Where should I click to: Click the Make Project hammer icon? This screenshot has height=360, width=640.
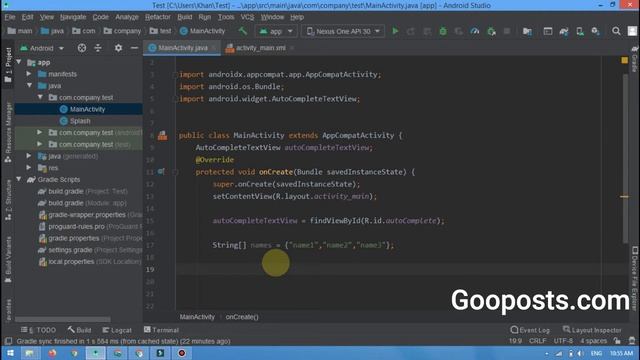point(243,31)
